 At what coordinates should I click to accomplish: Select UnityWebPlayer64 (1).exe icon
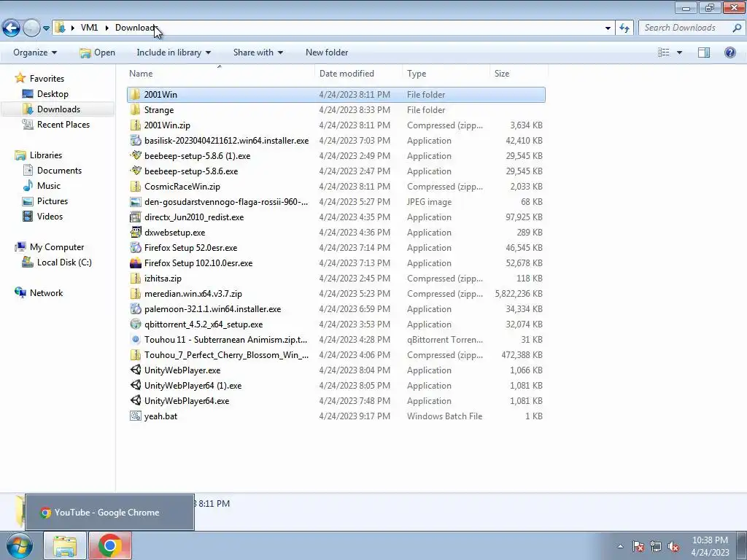[135, 386]
